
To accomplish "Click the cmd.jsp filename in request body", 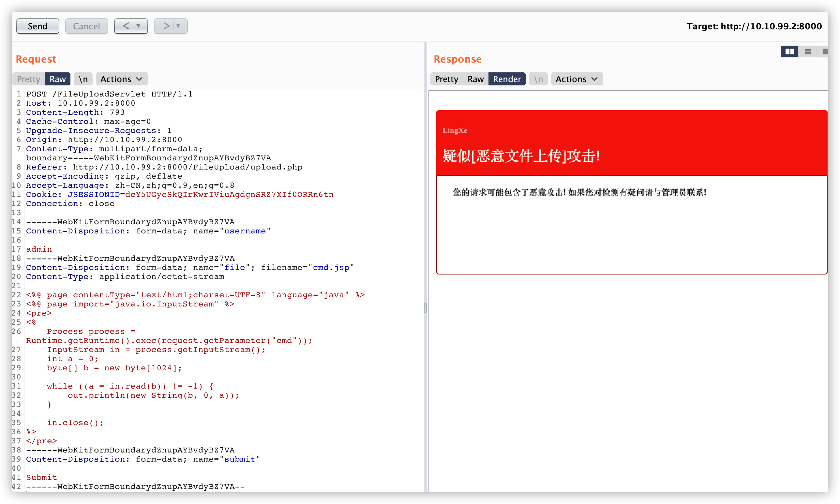I will pyautogui.click(x=331, y=268).
